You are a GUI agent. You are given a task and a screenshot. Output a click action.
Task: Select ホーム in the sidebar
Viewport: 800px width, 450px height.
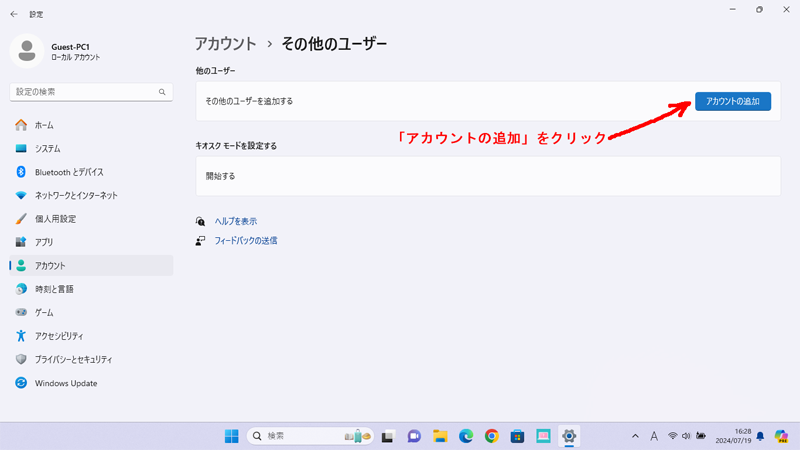click(44, 125)
